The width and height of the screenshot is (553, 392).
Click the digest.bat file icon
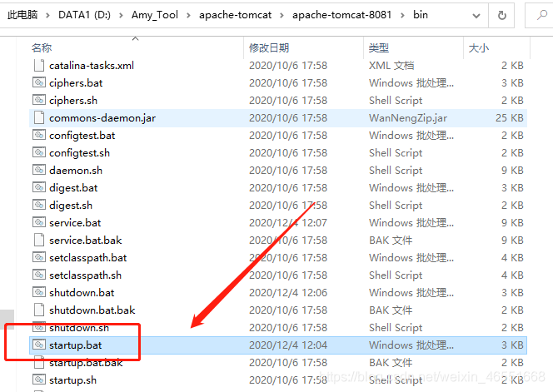coord(39,187)
